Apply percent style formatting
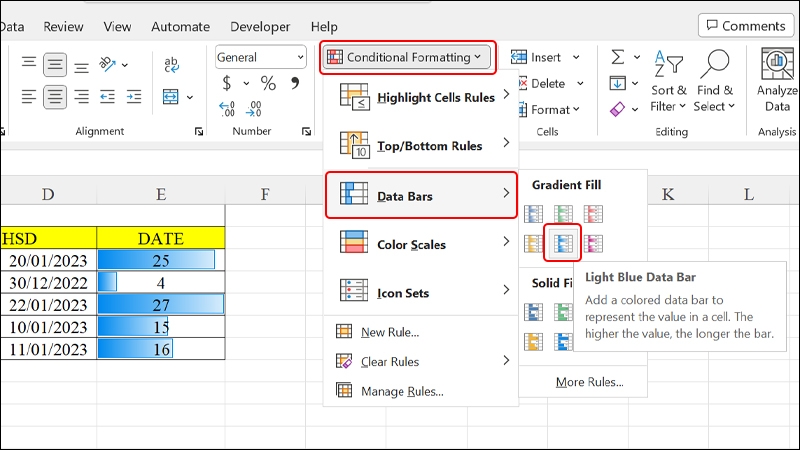 268,83
